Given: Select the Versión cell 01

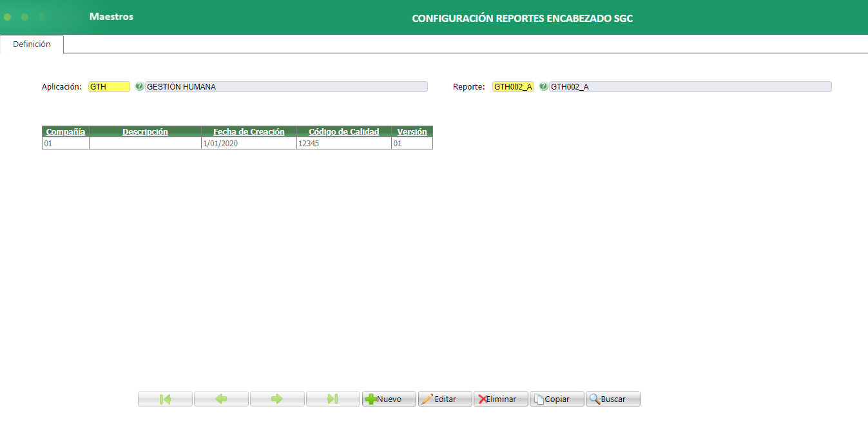Looking at the screenshot, I should pyautogui.click(x=412, y=143).
